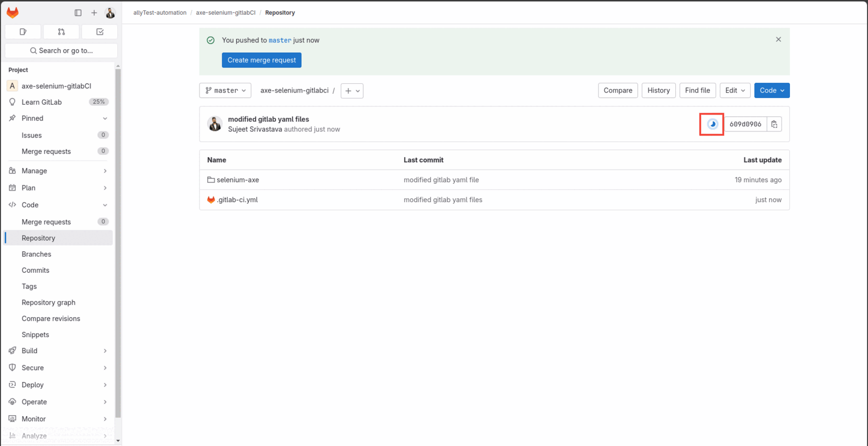Expand the Plan section
868x446 pixels.
105,188
